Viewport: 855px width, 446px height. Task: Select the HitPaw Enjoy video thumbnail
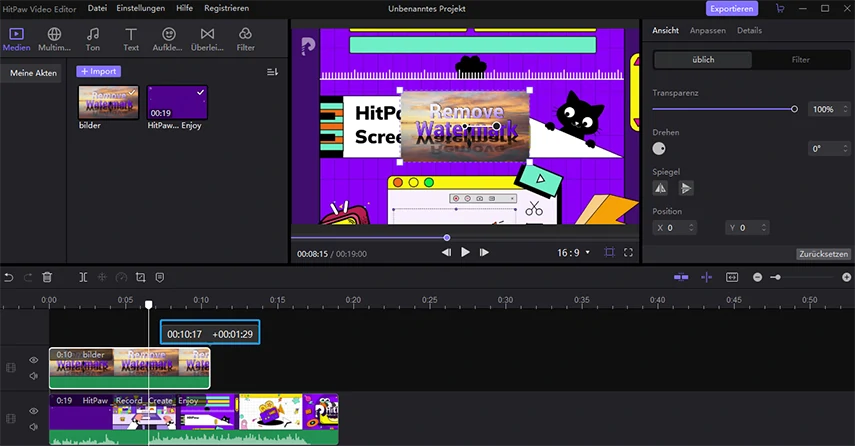(177, 102)
